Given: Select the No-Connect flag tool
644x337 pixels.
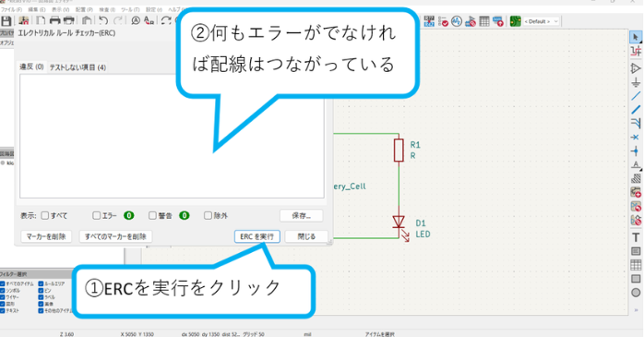Looking at the screenshot, I should 636,138.
